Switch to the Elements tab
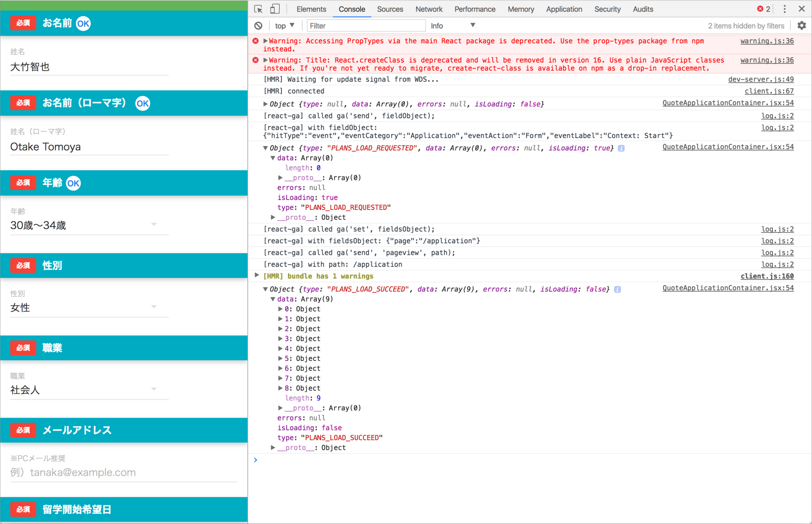812x524 pixels. pyautogui.click(x=311, y=9)
